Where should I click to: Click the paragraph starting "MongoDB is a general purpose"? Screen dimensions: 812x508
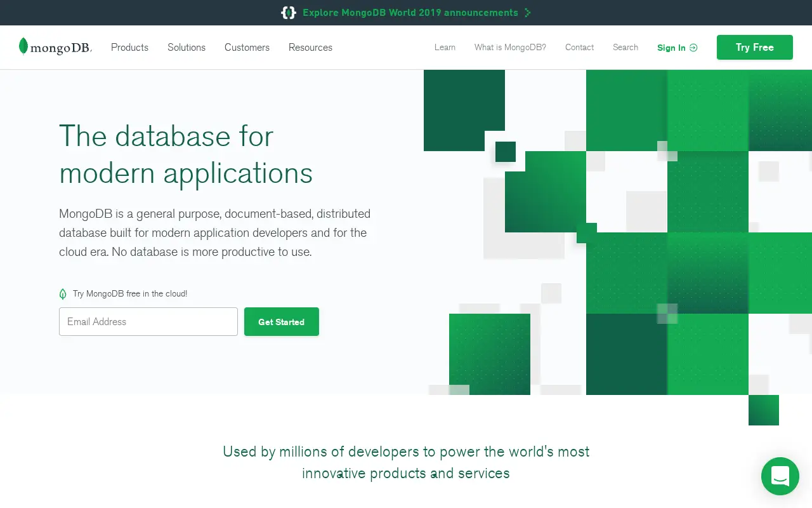click(x=214, y=233)
